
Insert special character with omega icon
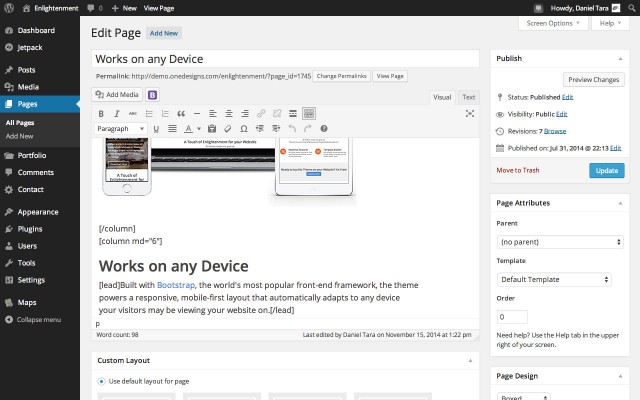(x=245, y=129)
